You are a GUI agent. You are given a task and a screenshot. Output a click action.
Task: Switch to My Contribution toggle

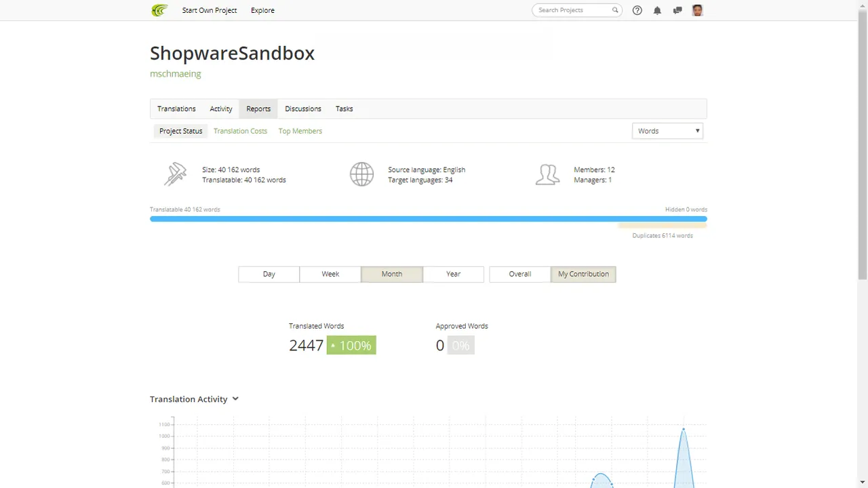[583, 274]
